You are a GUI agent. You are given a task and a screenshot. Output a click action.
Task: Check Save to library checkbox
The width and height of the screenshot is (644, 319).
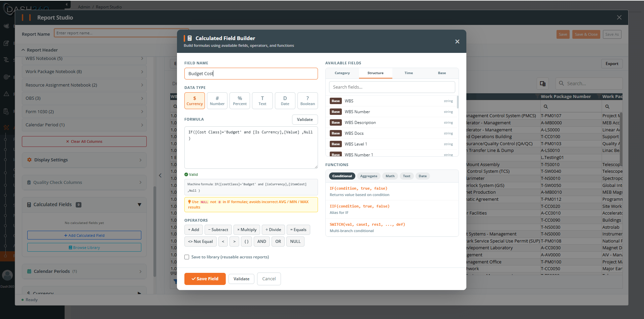tap(187, 257)
